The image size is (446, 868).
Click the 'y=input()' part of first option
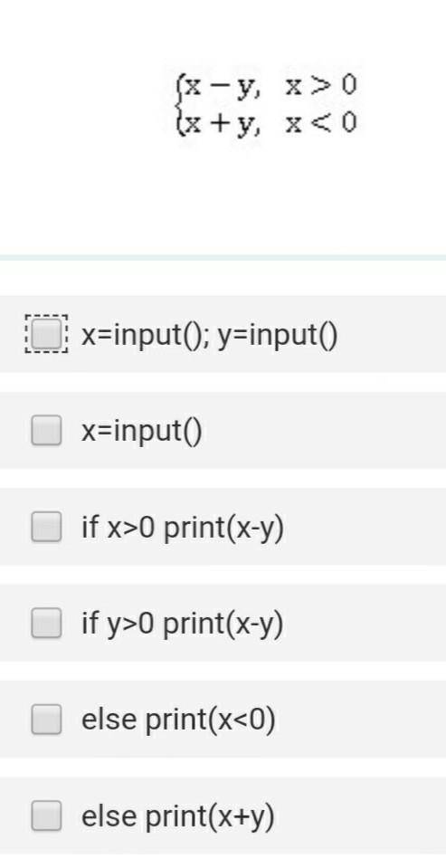(x=277, y=336)
